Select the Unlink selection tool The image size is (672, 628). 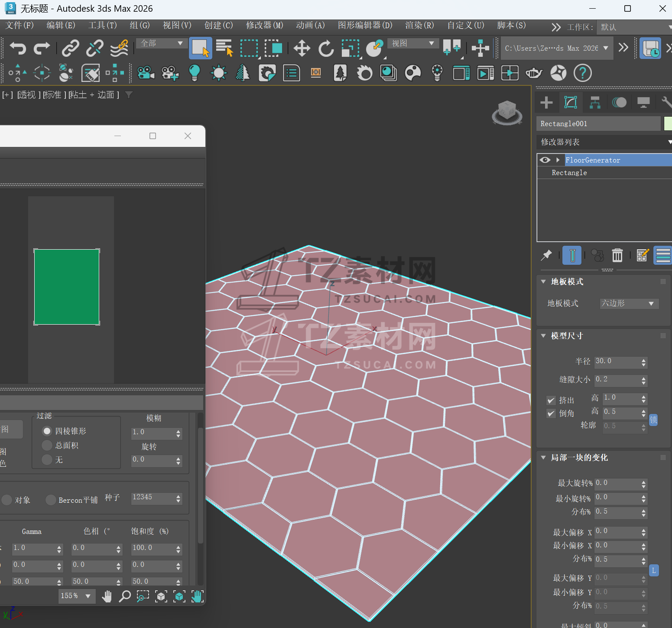click(94, 48)
